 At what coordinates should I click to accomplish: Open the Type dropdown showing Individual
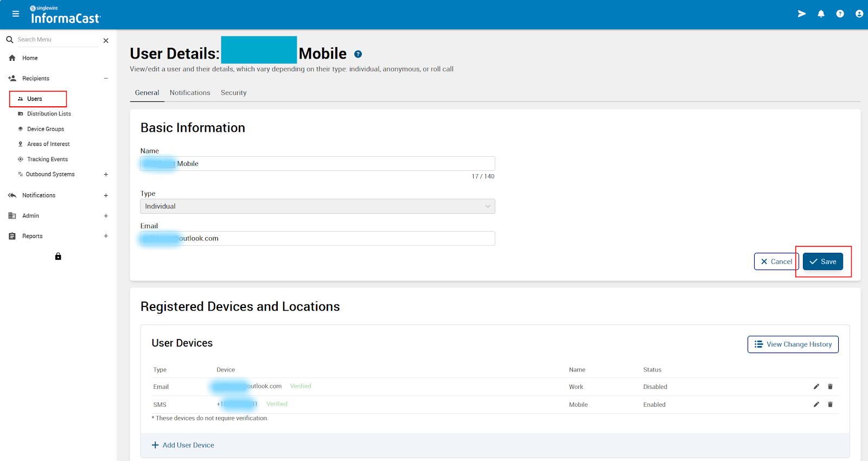pos(317,206)
